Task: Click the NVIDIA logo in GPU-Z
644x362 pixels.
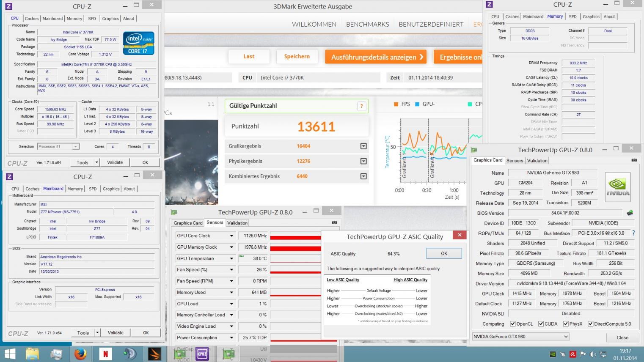Action: click(617, 187)
